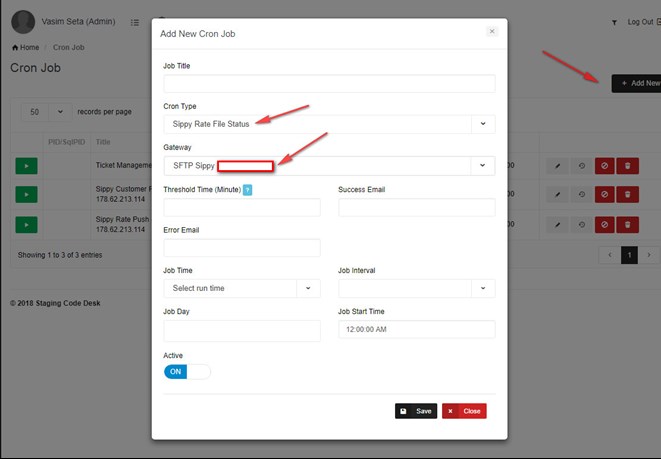The width and height of the screenshot is (661, 459).
Task: Click the Save button
Action: [x=416, y=411]
